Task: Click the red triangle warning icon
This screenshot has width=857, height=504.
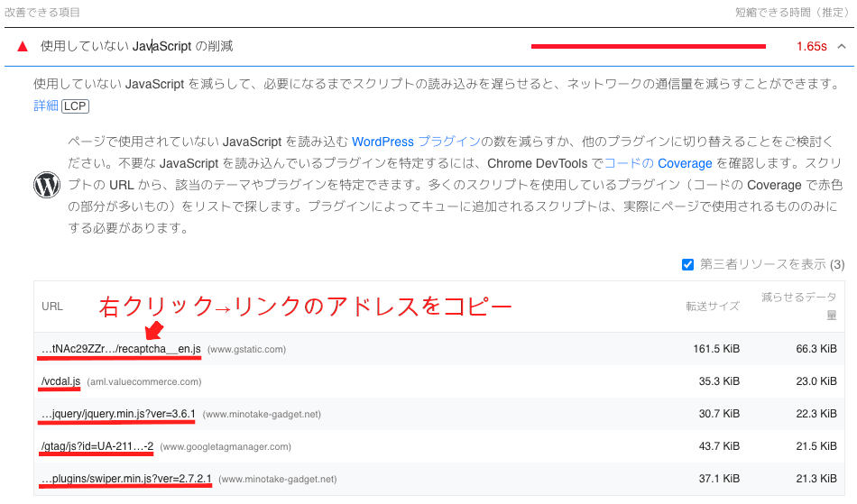Action: [x=23, y=46]
